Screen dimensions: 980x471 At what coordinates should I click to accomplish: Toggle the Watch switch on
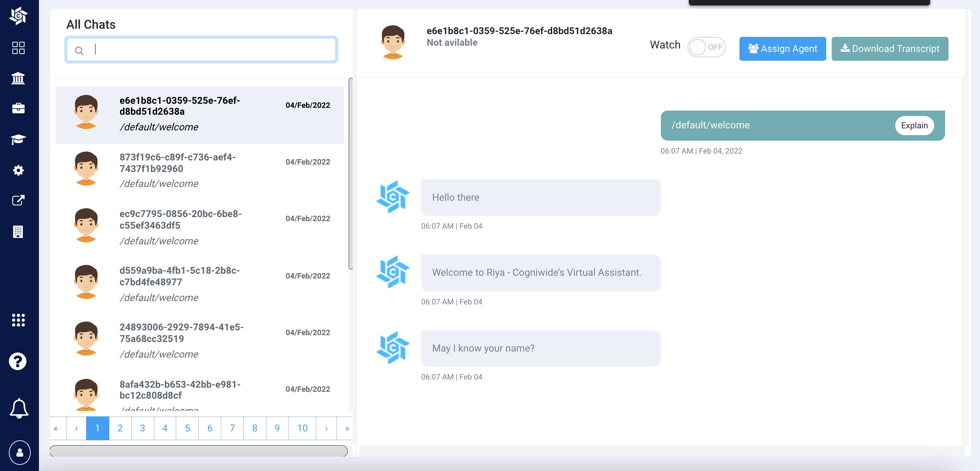pyautogui.click(x=706, y=47)
